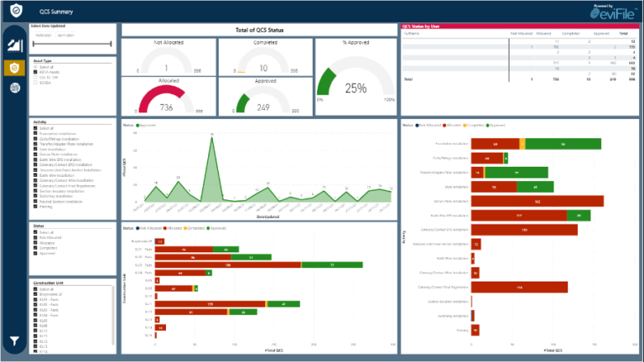Toggle Braybrooke SF checkbox in Construction Unit
644x362 pixels.
(35, 296)
